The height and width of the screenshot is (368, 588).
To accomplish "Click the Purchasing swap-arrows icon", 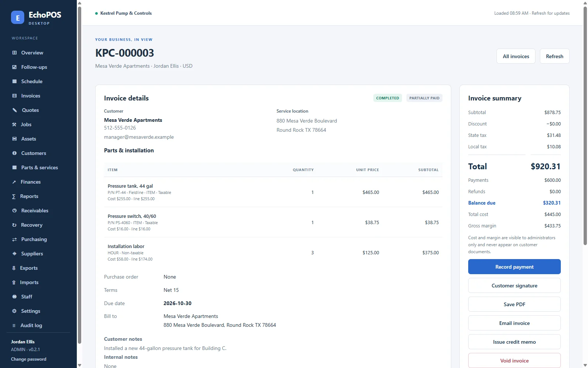I will point(14,239).
